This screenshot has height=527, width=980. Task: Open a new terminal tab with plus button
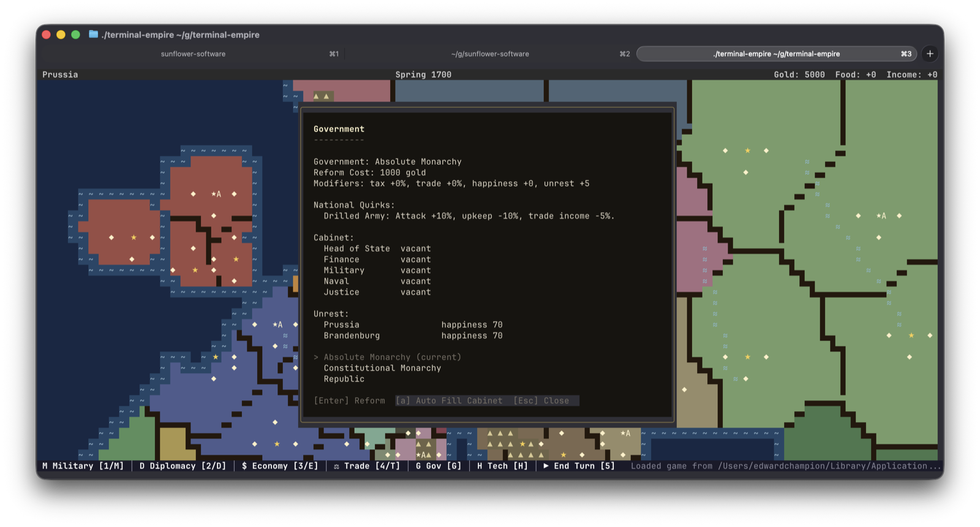930,54
